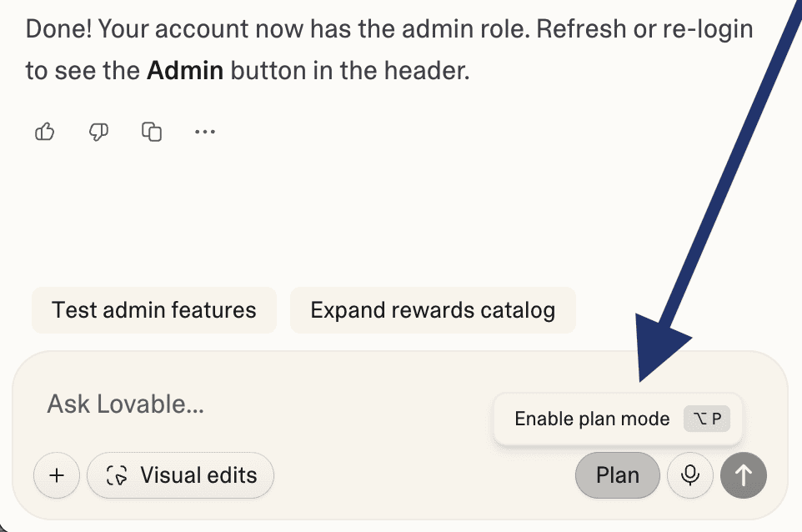The height and width of the screenshot is (532, 802).
Task: Toggle Plan mode on
Action: (618, 475)
